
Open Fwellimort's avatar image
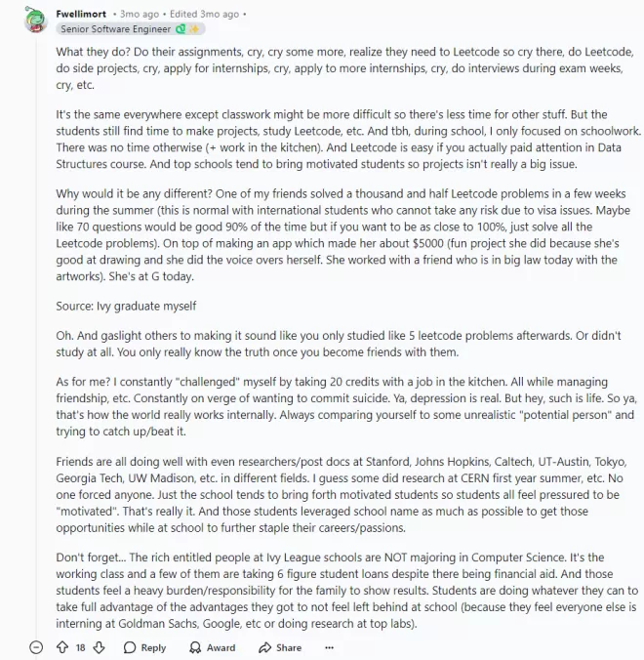[x=35, y=20]
